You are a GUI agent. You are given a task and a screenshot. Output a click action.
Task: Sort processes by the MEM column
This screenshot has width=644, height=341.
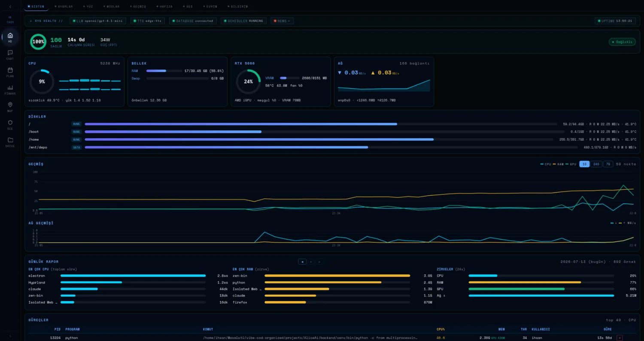pyautogui.click(x=501, y=329)
